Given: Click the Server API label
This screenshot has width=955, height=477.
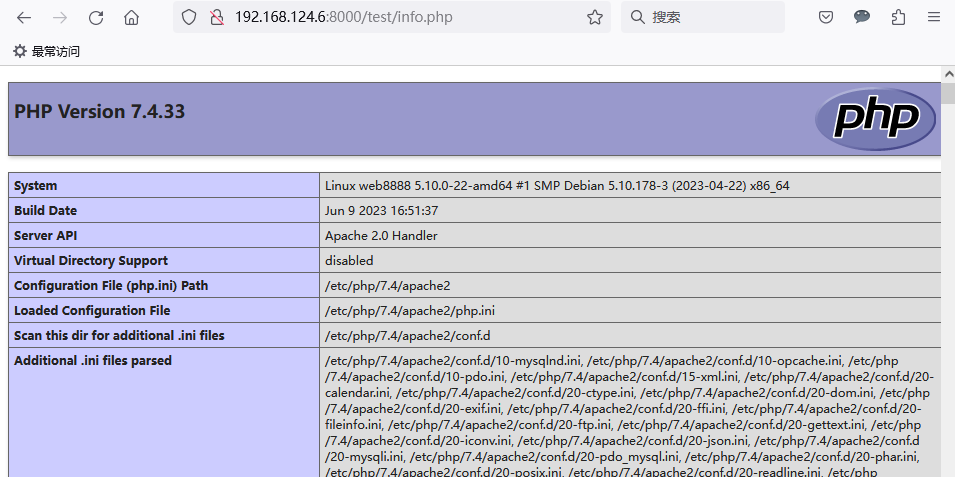Looking at the screenshot, I should tap(46, 236).
